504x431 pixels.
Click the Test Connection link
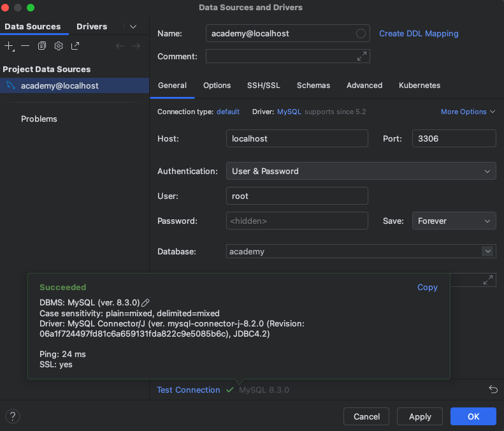click(189, 390)
